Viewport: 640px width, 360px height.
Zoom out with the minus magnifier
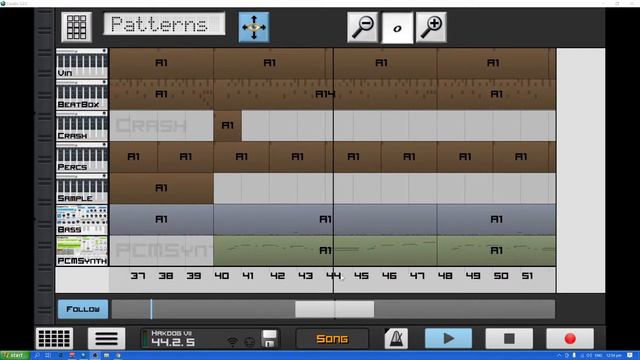click(362, 27)
